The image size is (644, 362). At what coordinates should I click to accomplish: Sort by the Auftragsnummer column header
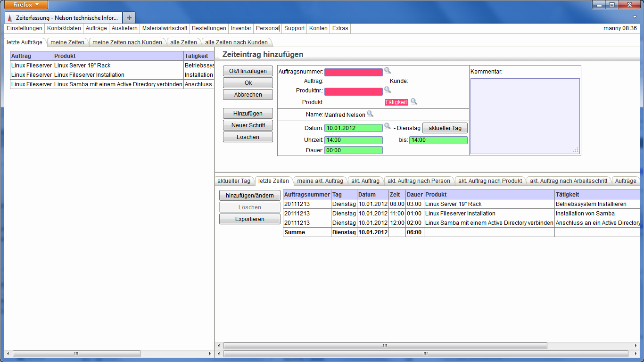[x=307, y=195]
